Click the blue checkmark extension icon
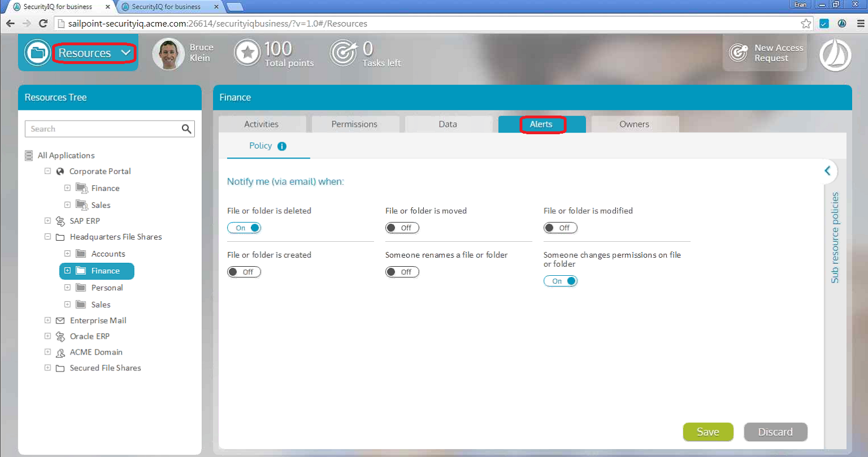Image resolution: width=868 pixels, height=457 pixels. point(824,23)
